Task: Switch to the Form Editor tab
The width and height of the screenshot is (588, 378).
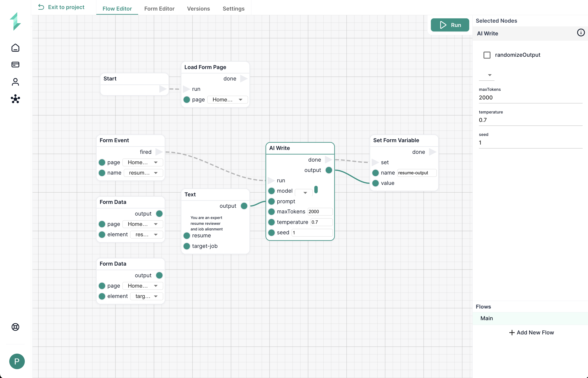Action: [x=159, y=9]
